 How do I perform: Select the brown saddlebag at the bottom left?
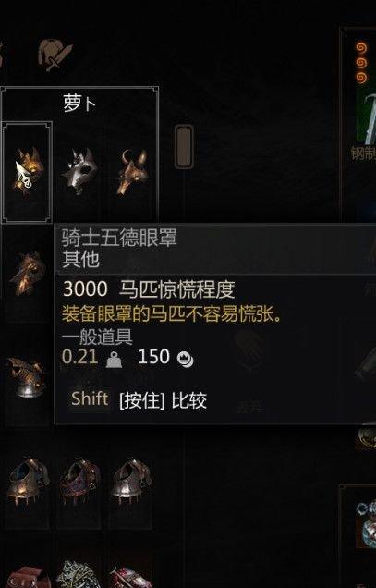click(29, 576)
